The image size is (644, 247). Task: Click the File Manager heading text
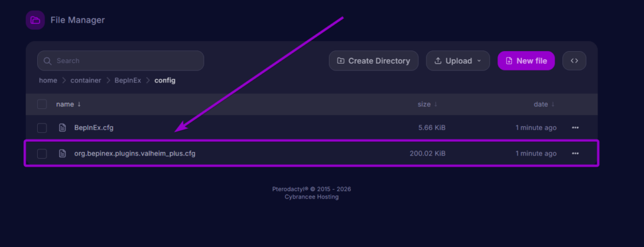pos(77,20)
